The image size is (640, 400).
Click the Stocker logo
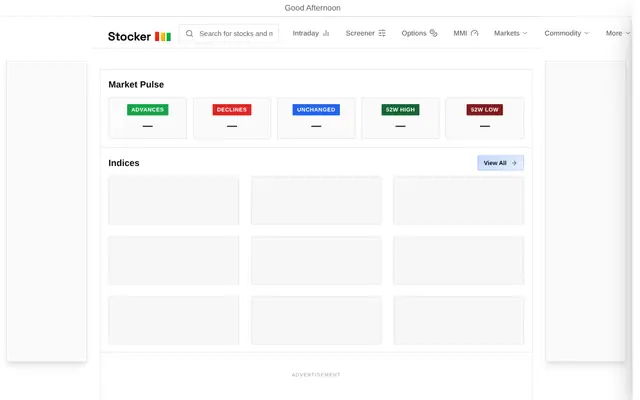[x=139, y=36]
